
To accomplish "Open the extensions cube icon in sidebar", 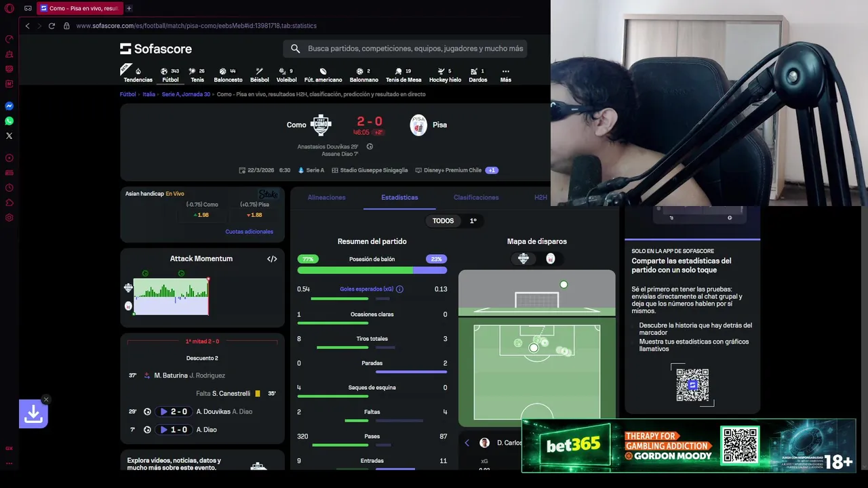I will click(9, 203).
